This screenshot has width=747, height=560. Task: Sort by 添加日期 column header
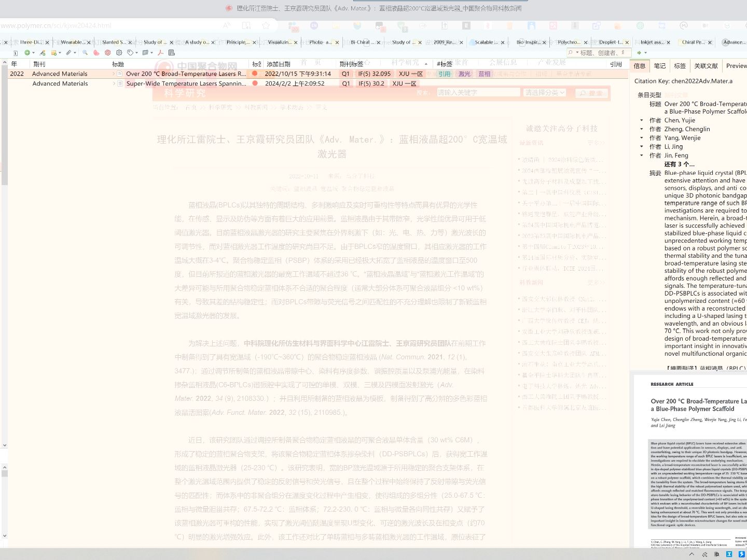(300, 64)
